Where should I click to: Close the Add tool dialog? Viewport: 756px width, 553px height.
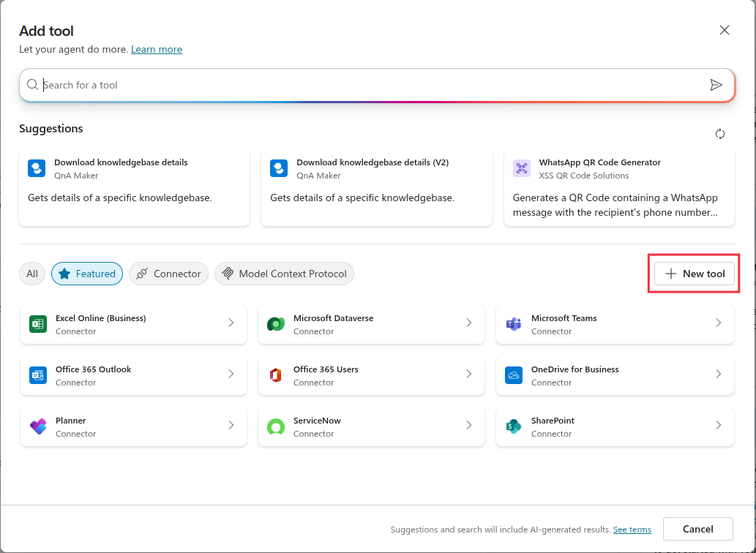pos(725,30)
